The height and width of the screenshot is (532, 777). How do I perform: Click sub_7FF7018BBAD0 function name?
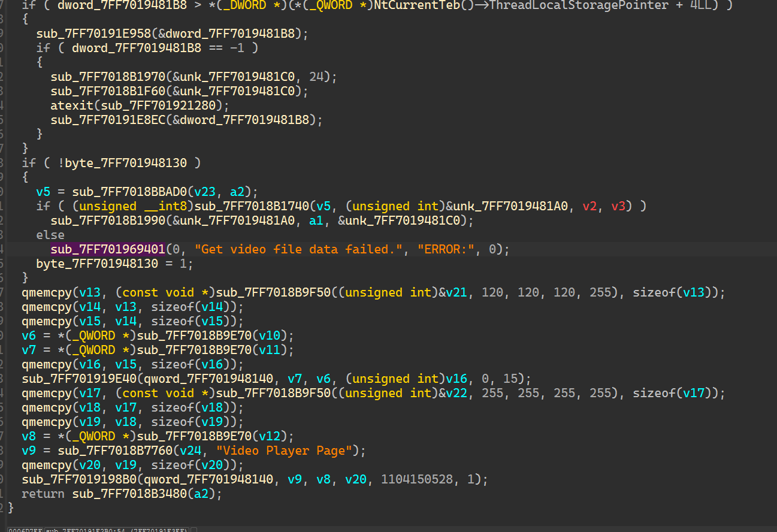pyautogui.click(x=129, y=192)
